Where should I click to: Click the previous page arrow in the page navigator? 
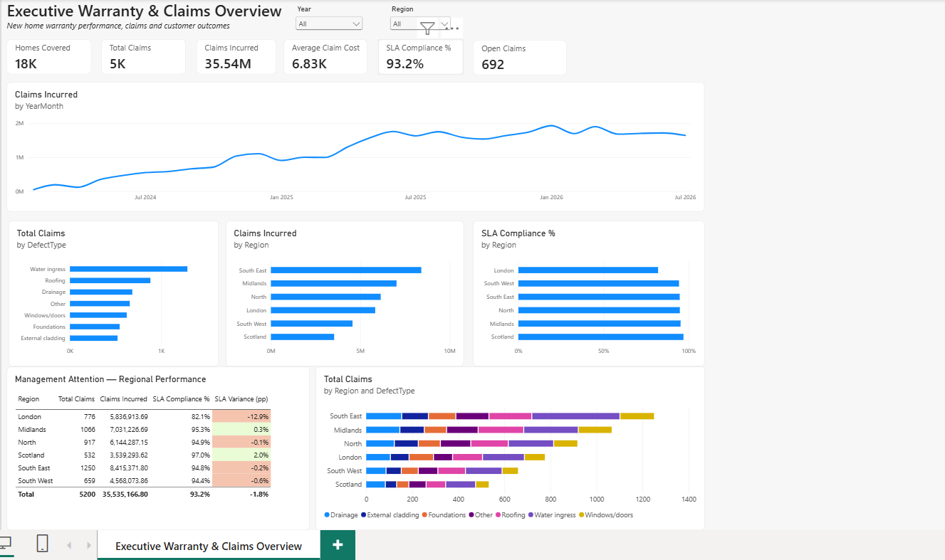click(x=69, y=546)
